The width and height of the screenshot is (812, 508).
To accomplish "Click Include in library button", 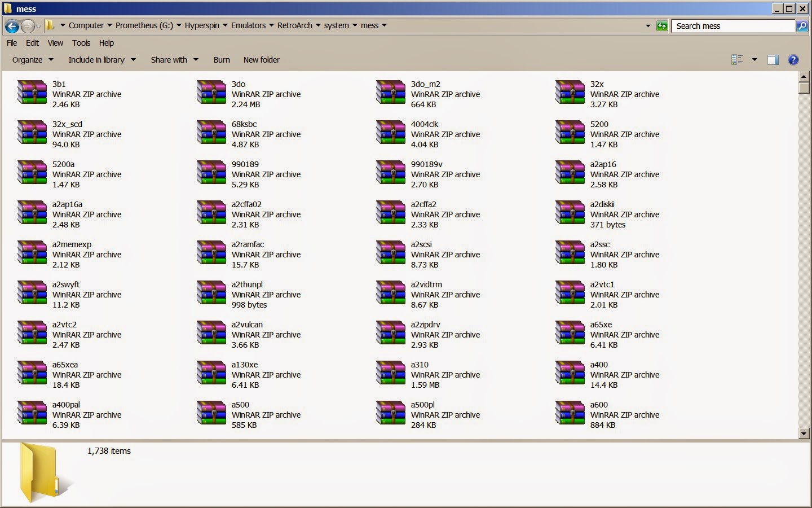I will 102,60.
